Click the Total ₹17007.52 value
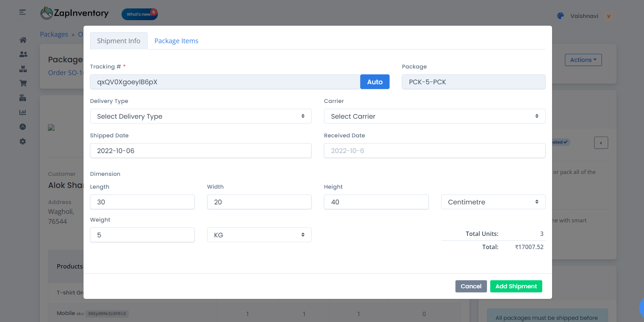The height and width of the screenshot is (322, 644). pyautogui.click(x=529, y=247)
